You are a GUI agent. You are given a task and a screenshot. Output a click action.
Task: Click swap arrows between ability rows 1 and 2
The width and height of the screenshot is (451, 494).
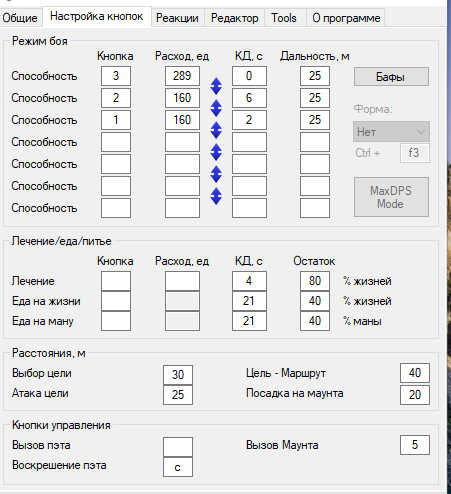[216, 86]
